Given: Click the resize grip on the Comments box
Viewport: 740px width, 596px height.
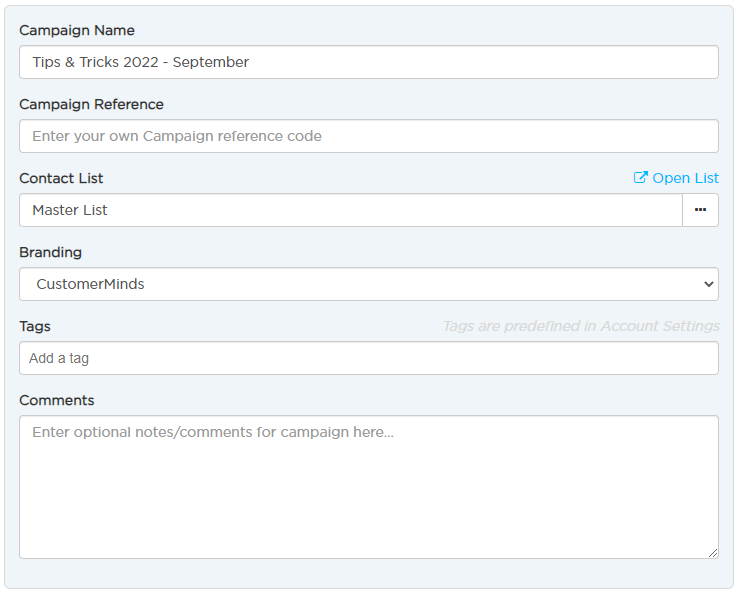Looking at the screenshot, I should (x=713, y=553).
